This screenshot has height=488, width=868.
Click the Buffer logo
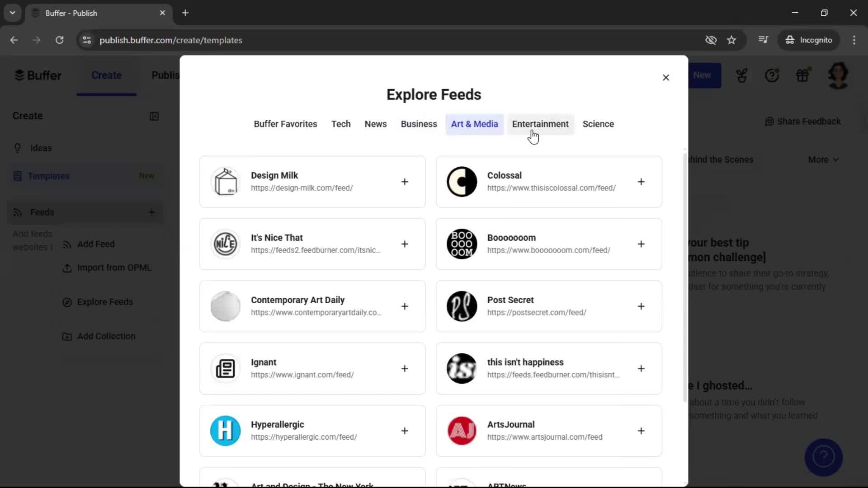coord(38,75)
